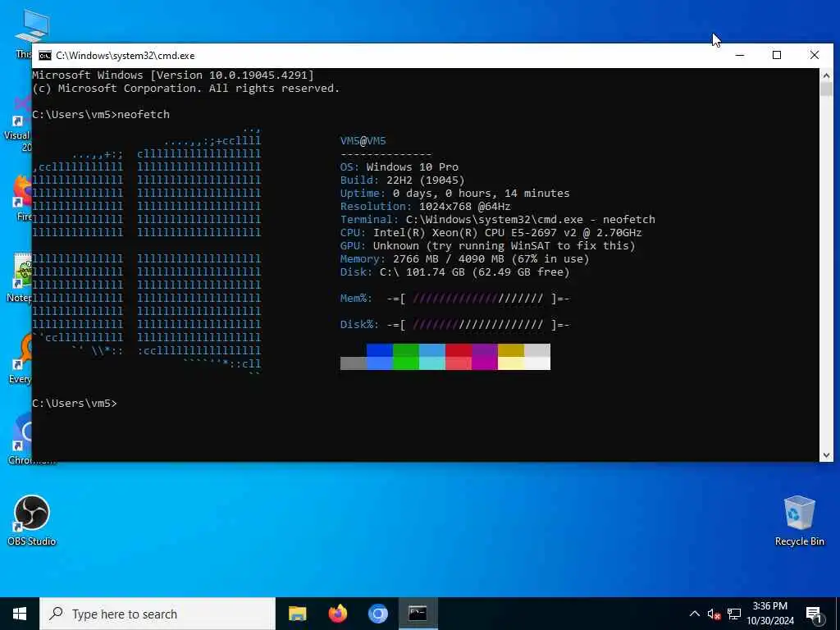Image resolution: width=840 pixels, height=630 pixels.
Task: Select the Command Prompt taskbar button
Action: pyautogui.click(x=418, y=614)
